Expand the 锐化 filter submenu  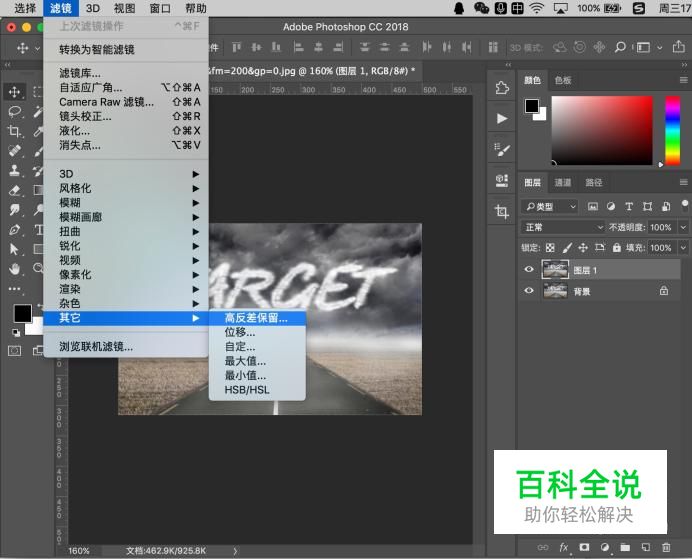click(x=126, y=246)
